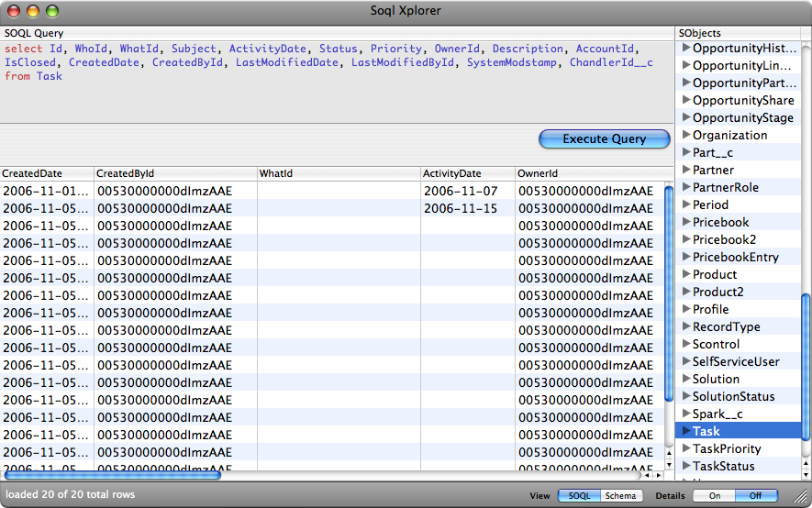Viewport: 812px width, 508px height.
Task: Select OpportunityPart... in SObjects list
Action: [x=739, y=83]
